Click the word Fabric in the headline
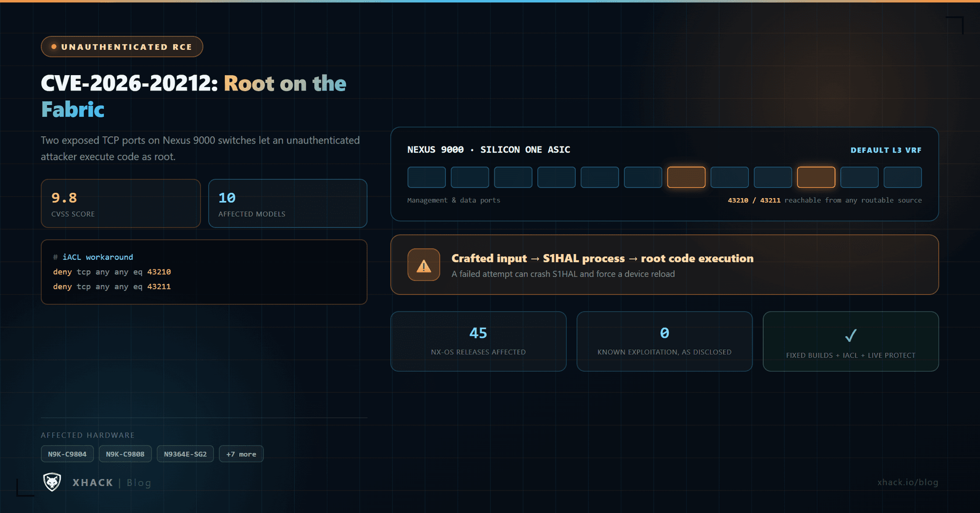The width and height of the screenshot is (980, 513). (73, 110)
